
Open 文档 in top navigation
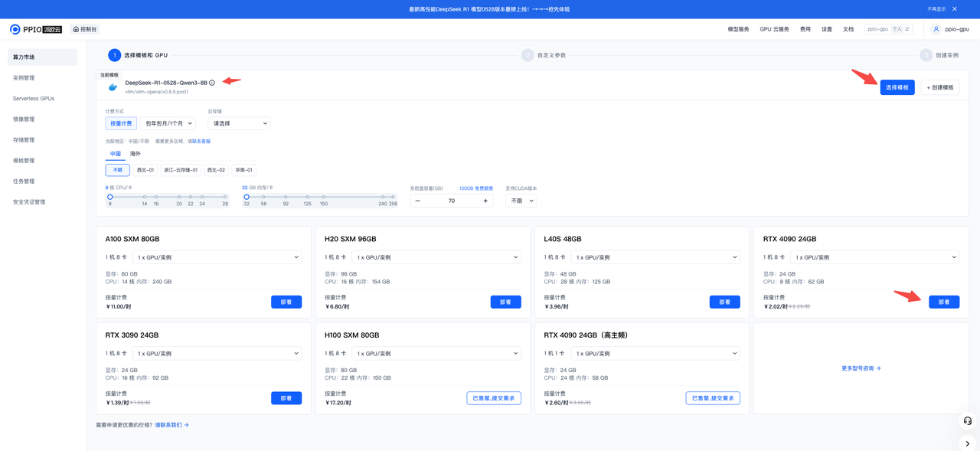[848, 29]
